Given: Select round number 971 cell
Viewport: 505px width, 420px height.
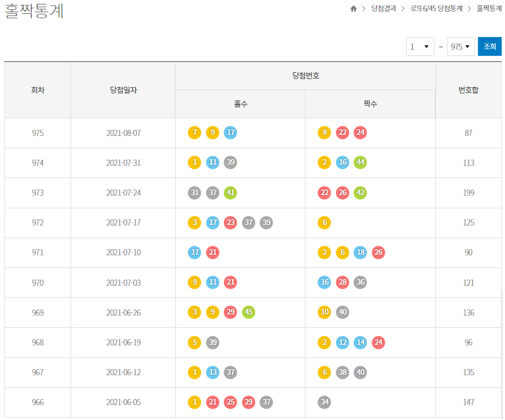Looking at the screenshot, I should tap(38, 253).
